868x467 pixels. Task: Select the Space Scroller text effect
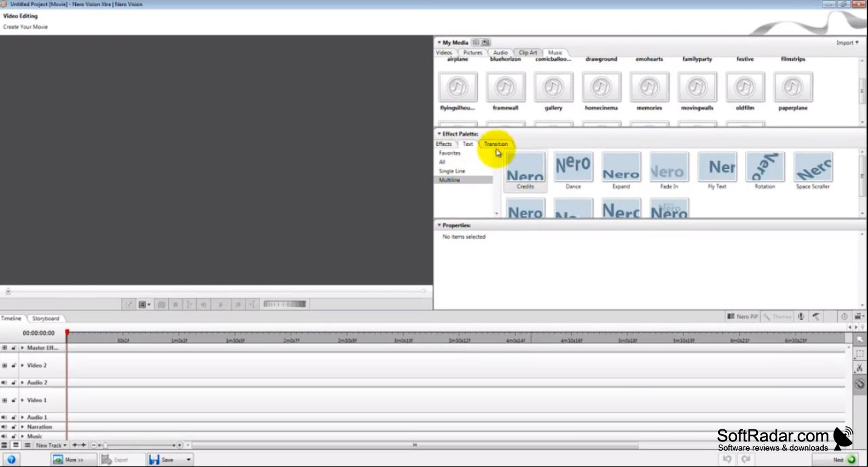(x=813, y=171)
